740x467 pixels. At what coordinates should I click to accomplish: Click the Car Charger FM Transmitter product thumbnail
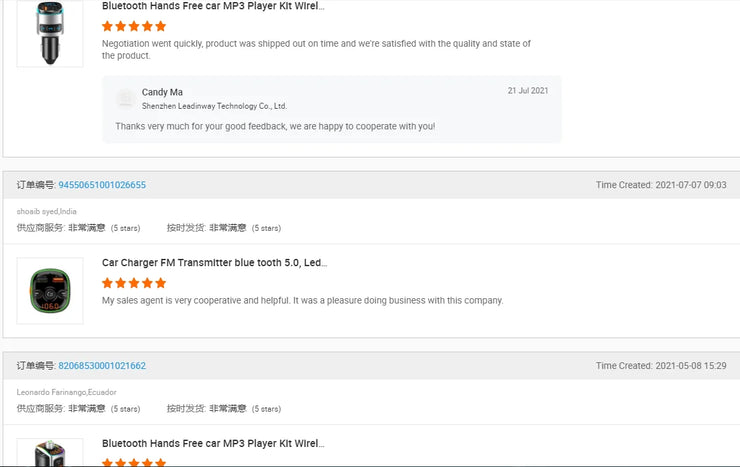pos(50,290)
